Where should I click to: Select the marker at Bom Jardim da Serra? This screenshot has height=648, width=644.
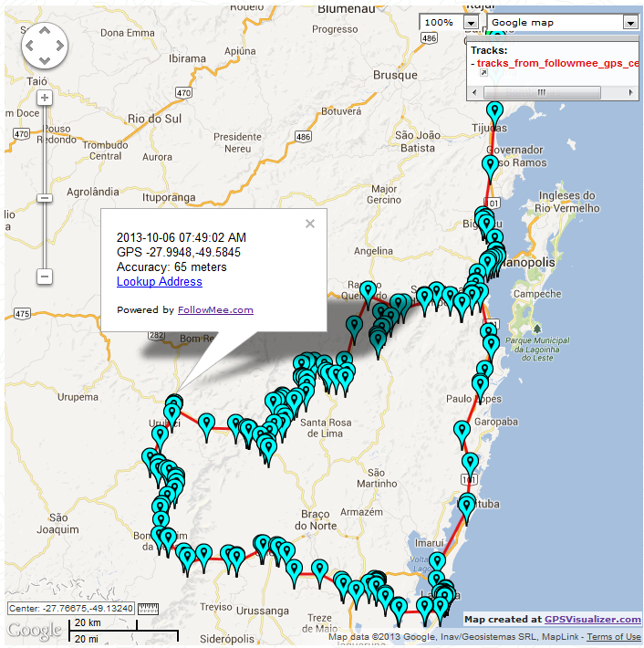point(168,538)
